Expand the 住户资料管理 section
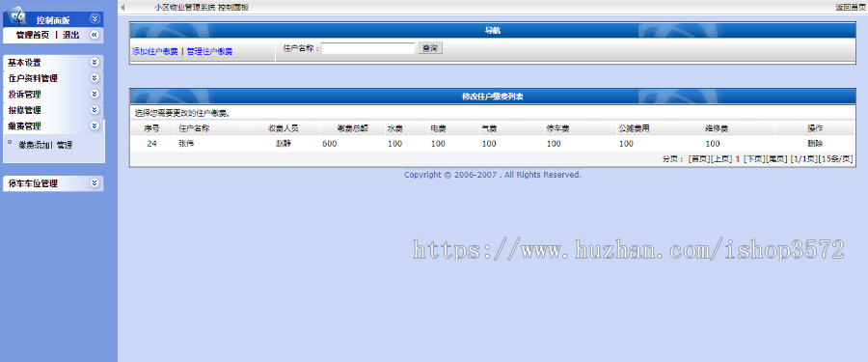 (95, 78)
